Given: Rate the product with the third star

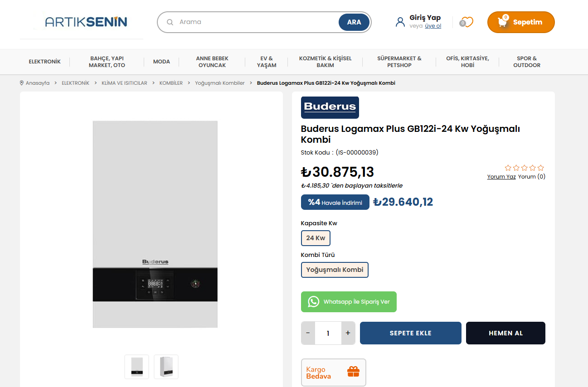Looking at the screenshot, I should (x=525, y=168).
